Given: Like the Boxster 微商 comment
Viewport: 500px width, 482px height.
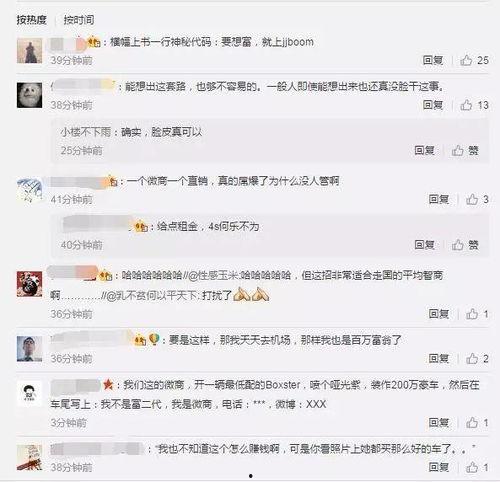Looking at the screenshot, I should point(477,423).
